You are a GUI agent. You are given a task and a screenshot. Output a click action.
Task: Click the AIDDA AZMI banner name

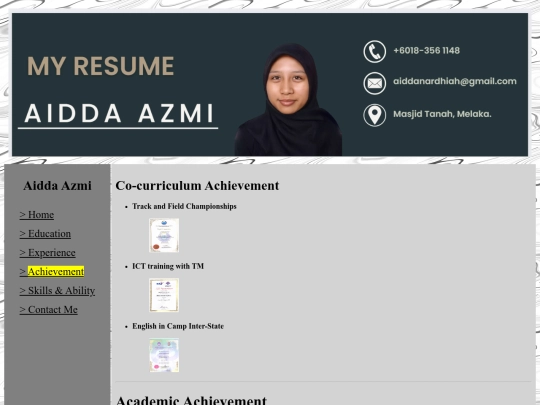119,113
